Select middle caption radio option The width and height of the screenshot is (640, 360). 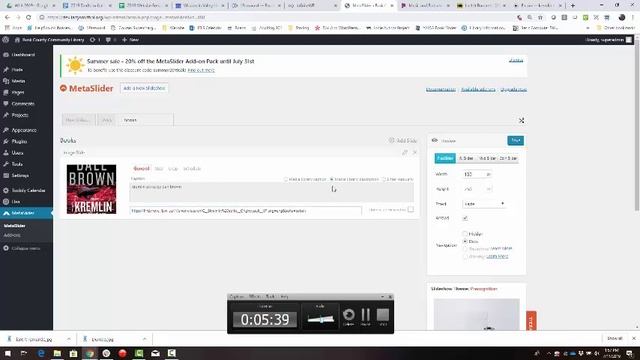(332, 179)
